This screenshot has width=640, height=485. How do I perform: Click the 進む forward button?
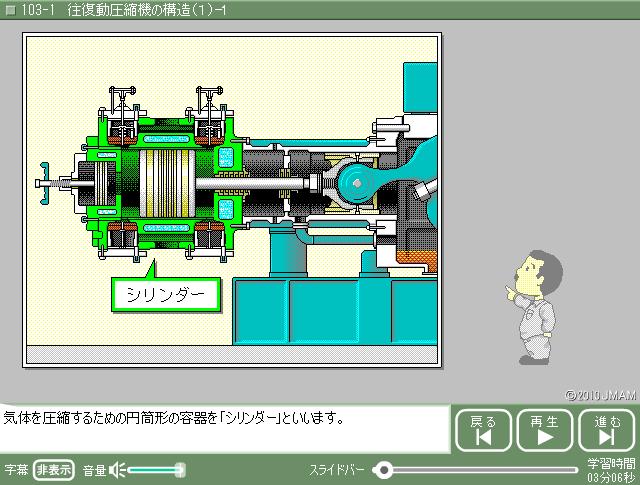(607, 430)
